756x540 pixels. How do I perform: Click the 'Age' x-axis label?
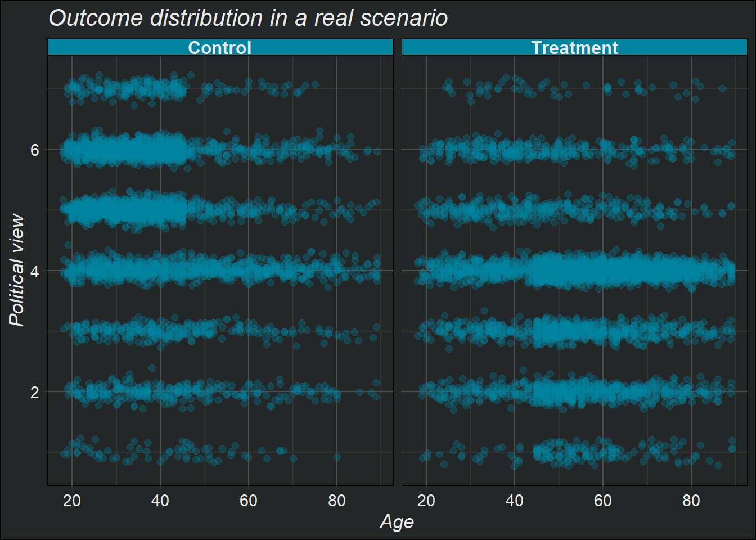tap(397, 521)
